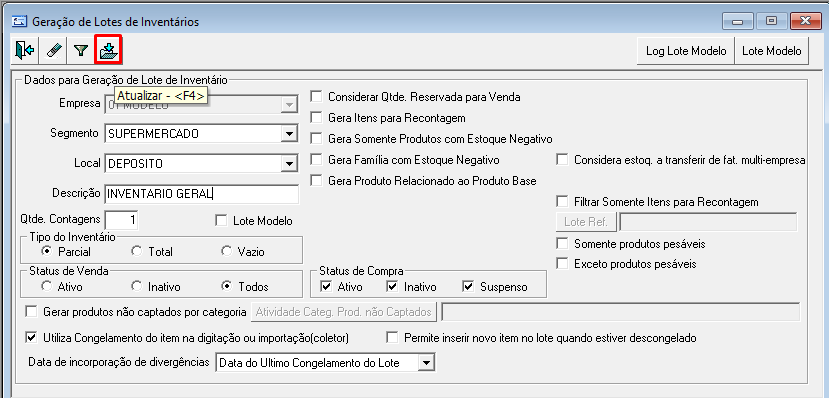The image size is (829, 398).
Task: Close the Geração de Lotes de Inventários window
Action: coord(806,22)
